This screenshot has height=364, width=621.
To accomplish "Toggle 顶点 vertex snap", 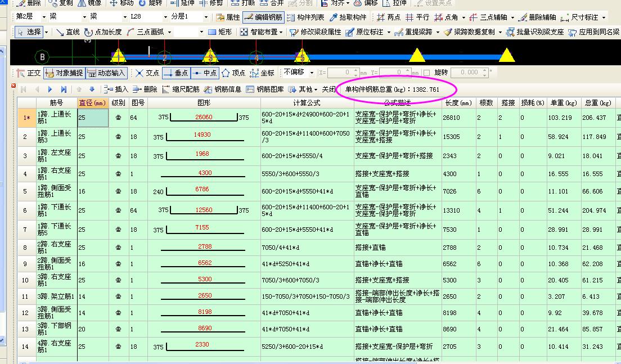I will coord(233,73).
